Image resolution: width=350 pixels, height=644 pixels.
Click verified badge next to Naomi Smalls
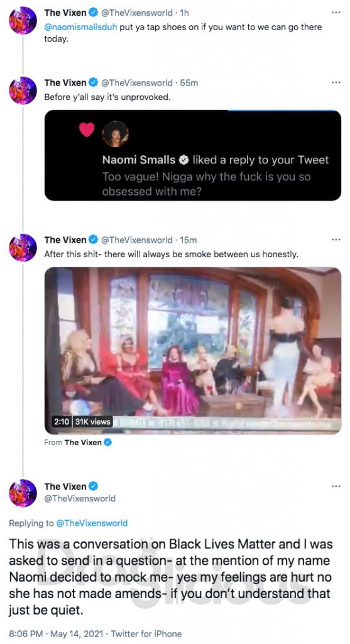[184, 160]
